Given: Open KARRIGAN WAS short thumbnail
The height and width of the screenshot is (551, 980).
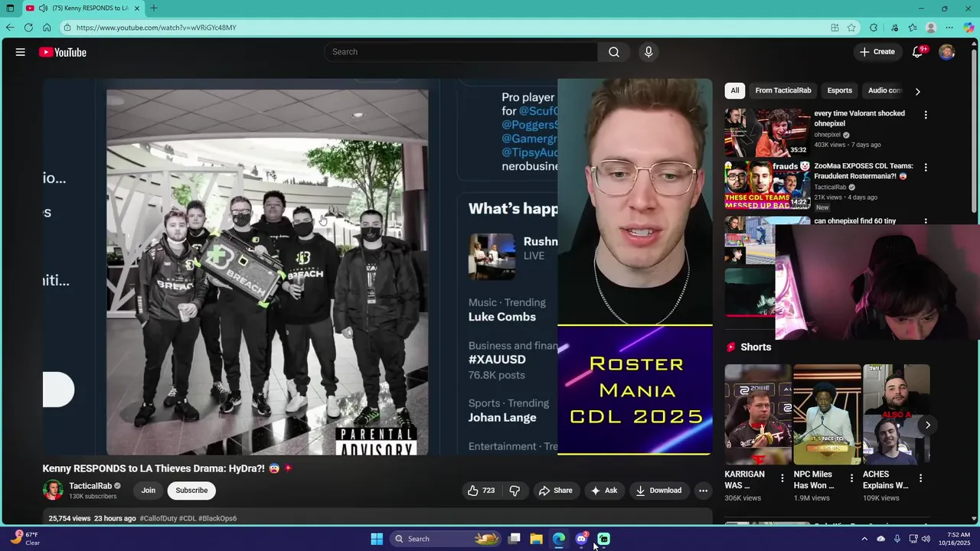Looking at the screenshot, I should 758,414.
